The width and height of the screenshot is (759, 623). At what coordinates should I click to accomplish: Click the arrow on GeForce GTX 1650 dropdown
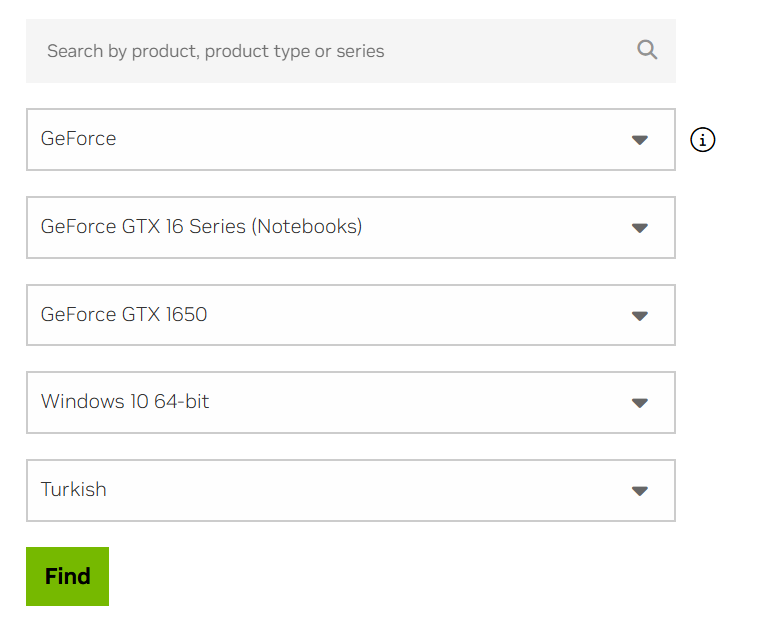[x=640, y=316]
